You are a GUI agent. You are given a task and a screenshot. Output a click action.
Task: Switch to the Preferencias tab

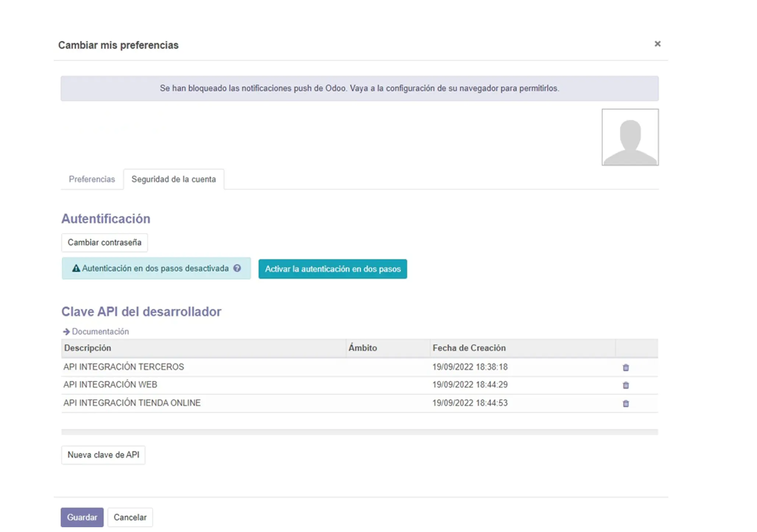point(92,179)
